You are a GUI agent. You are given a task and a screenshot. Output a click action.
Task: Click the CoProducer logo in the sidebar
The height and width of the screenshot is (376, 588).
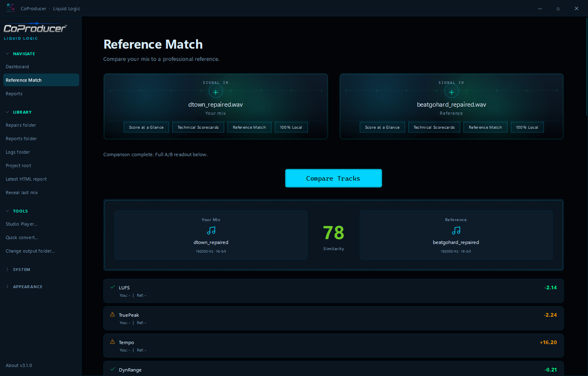tap(35, 29)
